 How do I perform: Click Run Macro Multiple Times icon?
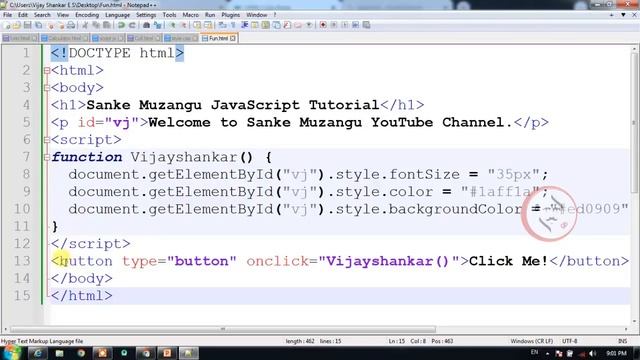click(x=356, y=25)
